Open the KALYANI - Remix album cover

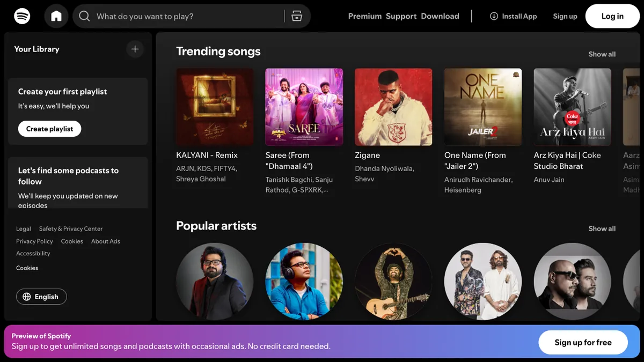215,107
